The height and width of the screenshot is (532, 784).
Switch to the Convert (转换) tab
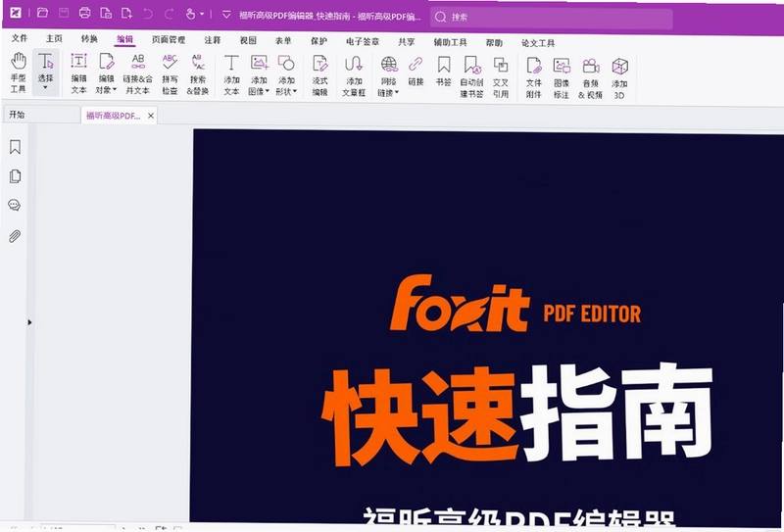[89, 38]
